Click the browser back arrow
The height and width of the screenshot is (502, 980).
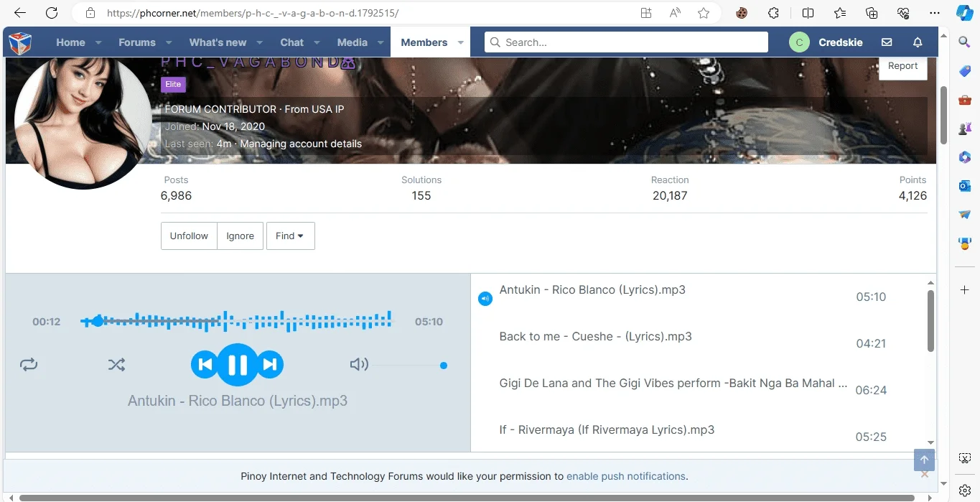[20, 13]
